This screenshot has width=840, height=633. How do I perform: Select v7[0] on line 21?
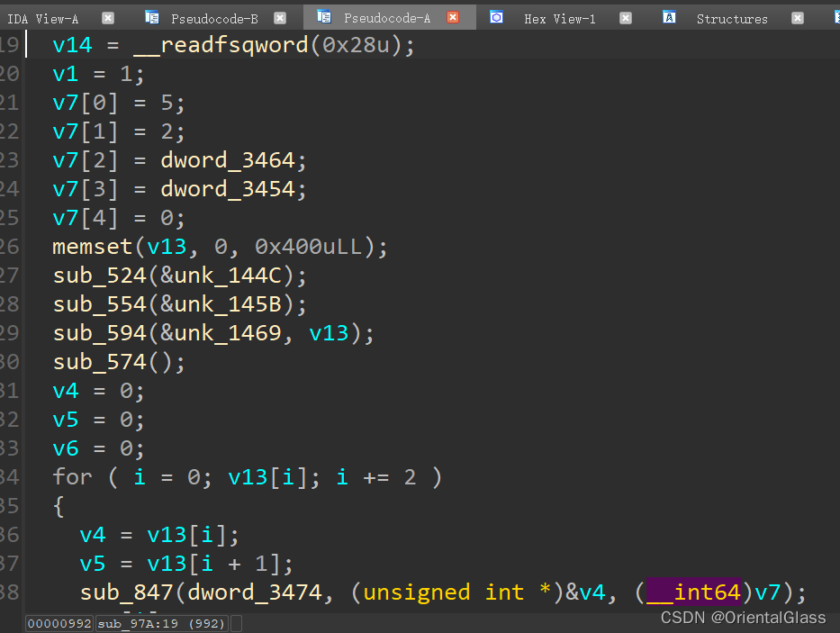pos(86,103)
